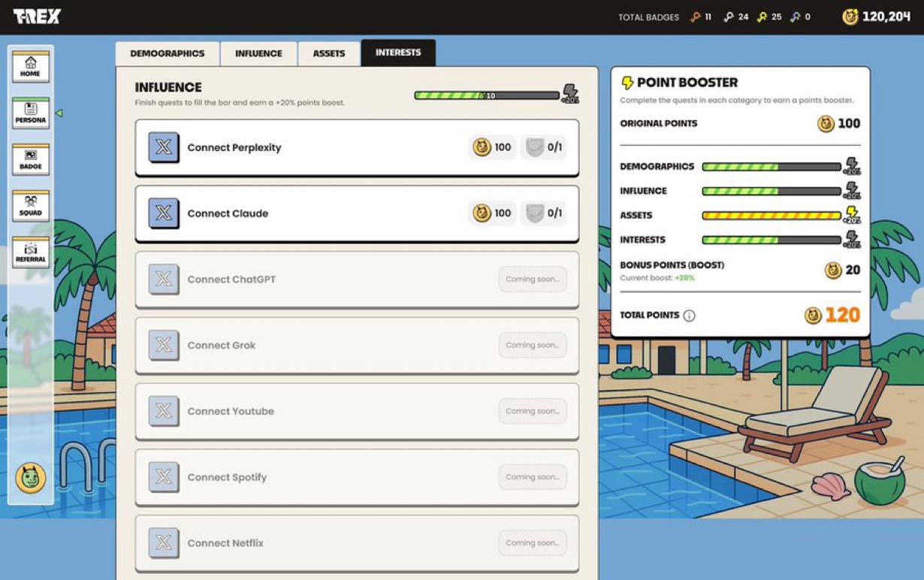Image resolution: width=924 pixels, height=580 pixels.
Task: Click the T-REX logo
Action: (x=37, y=17)
